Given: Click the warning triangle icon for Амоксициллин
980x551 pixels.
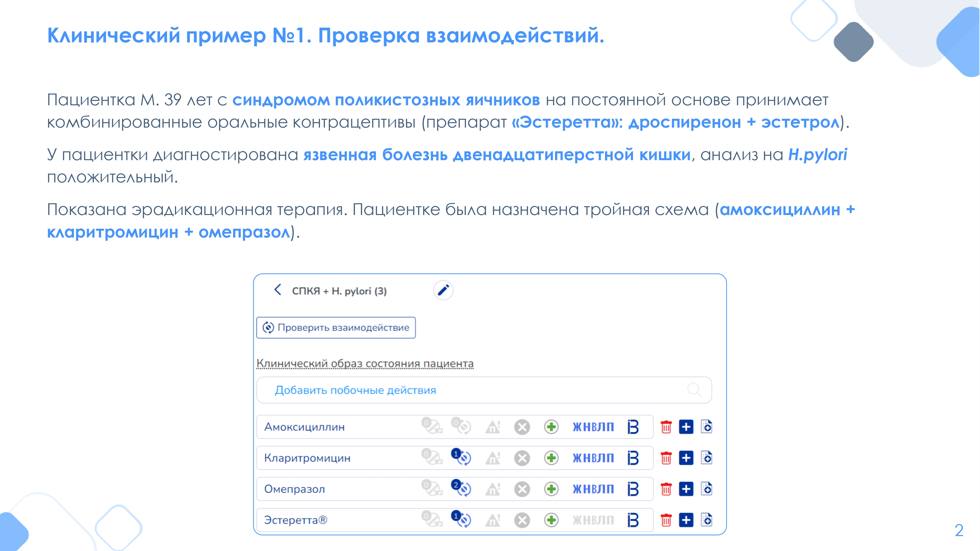Looking at the screenshot, I should pyautogui.click(x=493, y=427).
